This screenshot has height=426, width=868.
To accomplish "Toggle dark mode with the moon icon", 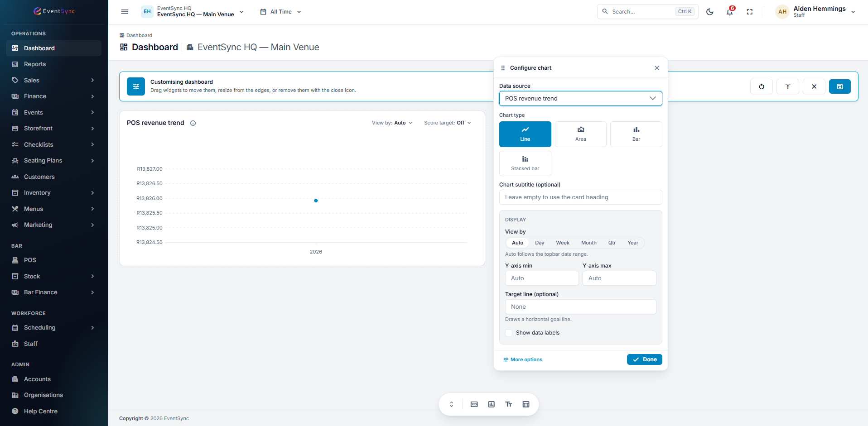I will coord(710,12).
